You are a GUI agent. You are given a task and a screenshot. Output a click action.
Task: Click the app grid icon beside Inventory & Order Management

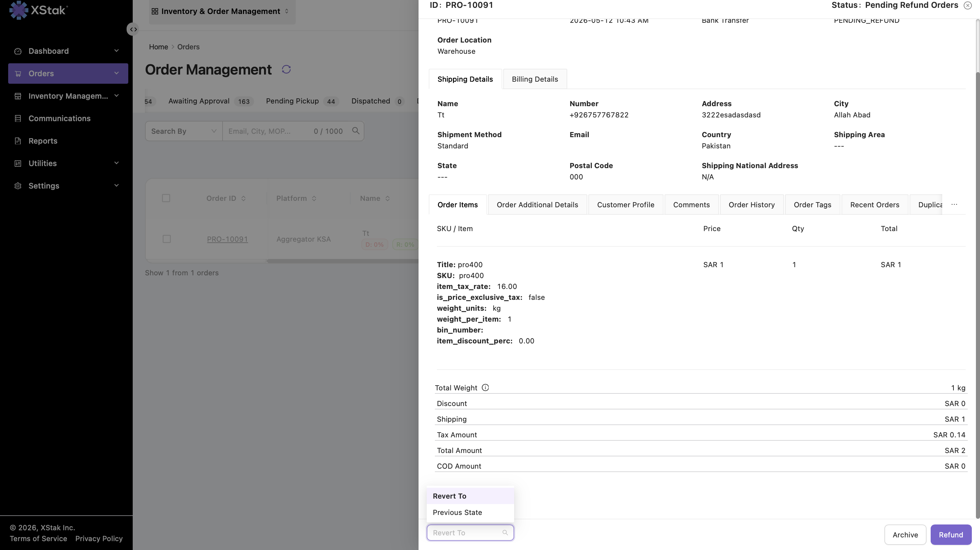(155, 12)
